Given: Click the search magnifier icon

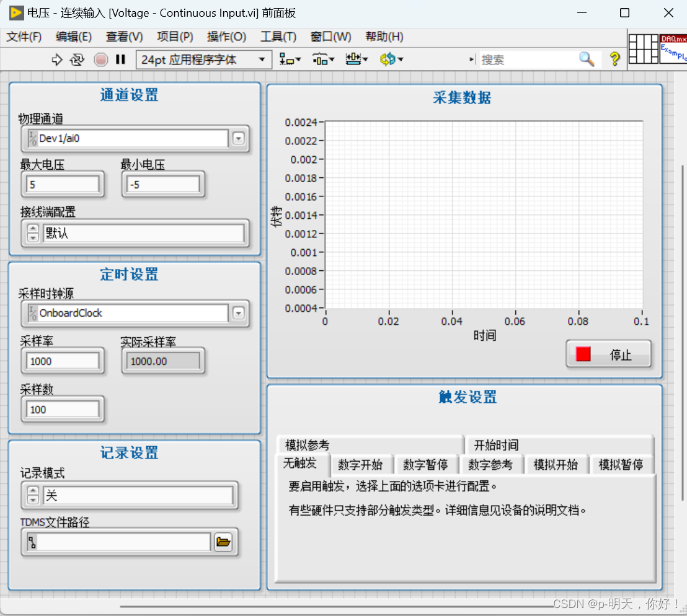Looking at the screenshot, I should pos(586,59).
